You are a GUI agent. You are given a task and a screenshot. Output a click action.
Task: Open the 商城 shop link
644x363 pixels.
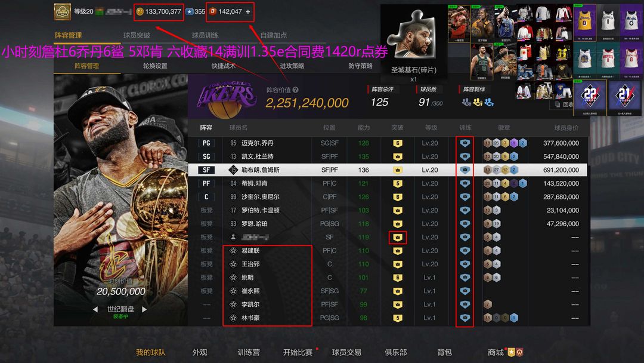tap(496, 352)
